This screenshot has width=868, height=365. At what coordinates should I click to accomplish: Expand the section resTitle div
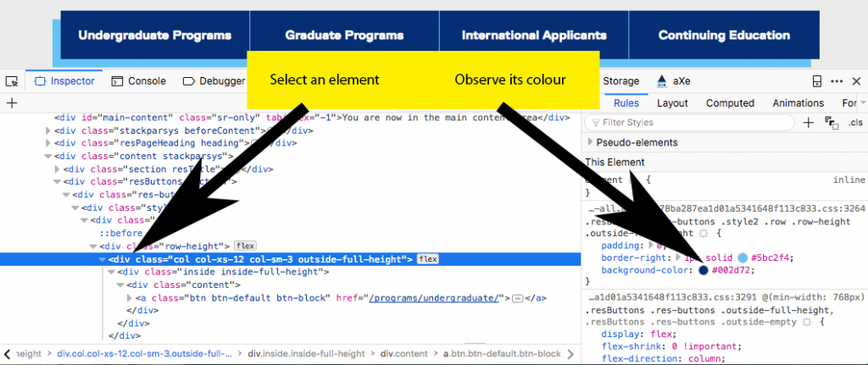[58, 169]
